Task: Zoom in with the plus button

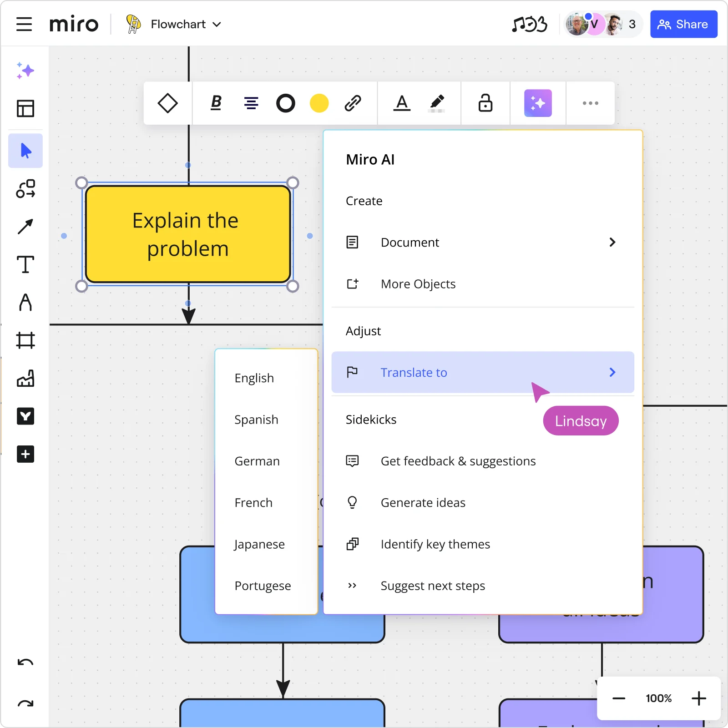Action: [699, 698]
